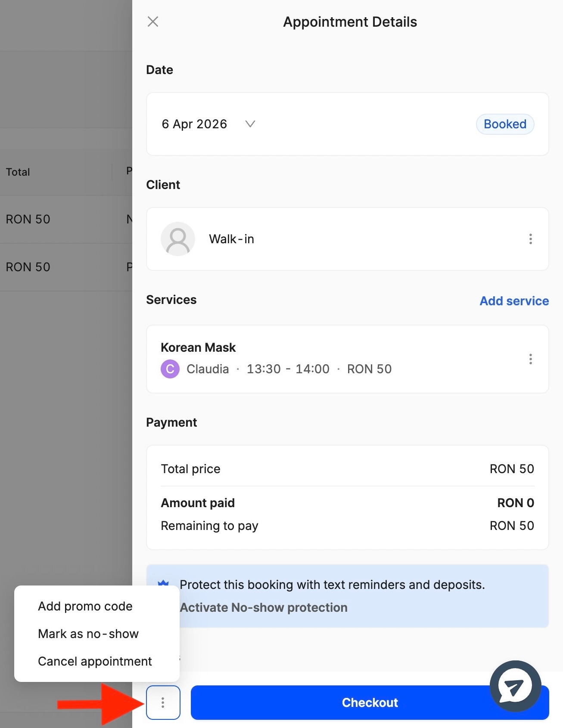
Task: Click the 6 Apr 2026 date text
Action: click(194, 124)
